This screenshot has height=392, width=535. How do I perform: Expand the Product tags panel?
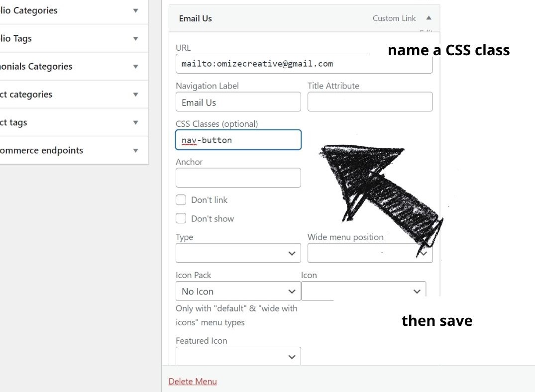pos(135,122)
